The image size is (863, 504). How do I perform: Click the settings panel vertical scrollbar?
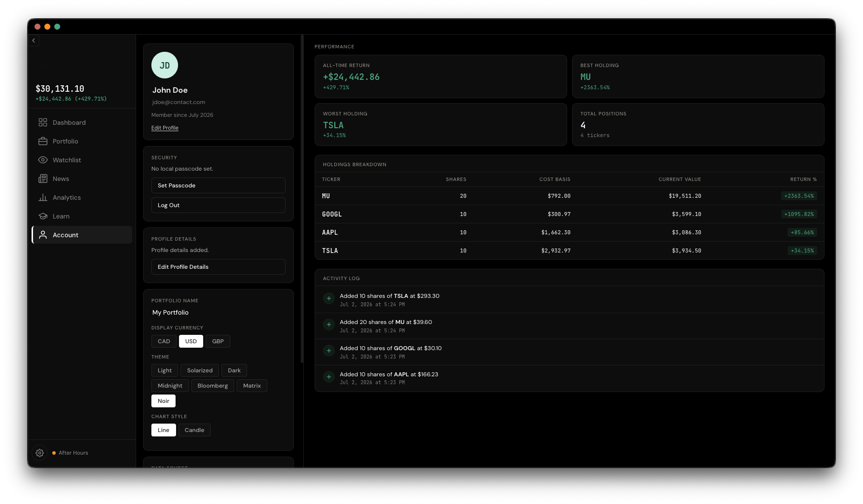pyautogui.click(x=302, y=198)
